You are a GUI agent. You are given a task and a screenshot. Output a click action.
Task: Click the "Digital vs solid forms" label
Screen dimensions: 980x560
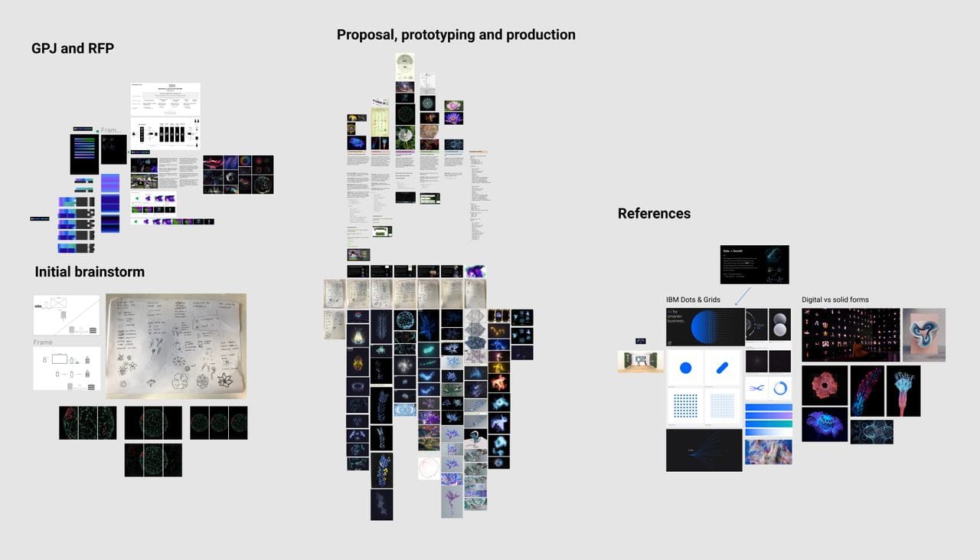[x=835, y=300]
